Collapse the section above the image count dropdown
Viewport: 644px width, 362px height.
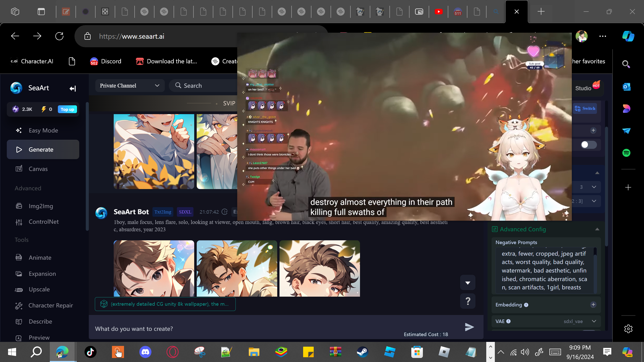coord(597,173)
